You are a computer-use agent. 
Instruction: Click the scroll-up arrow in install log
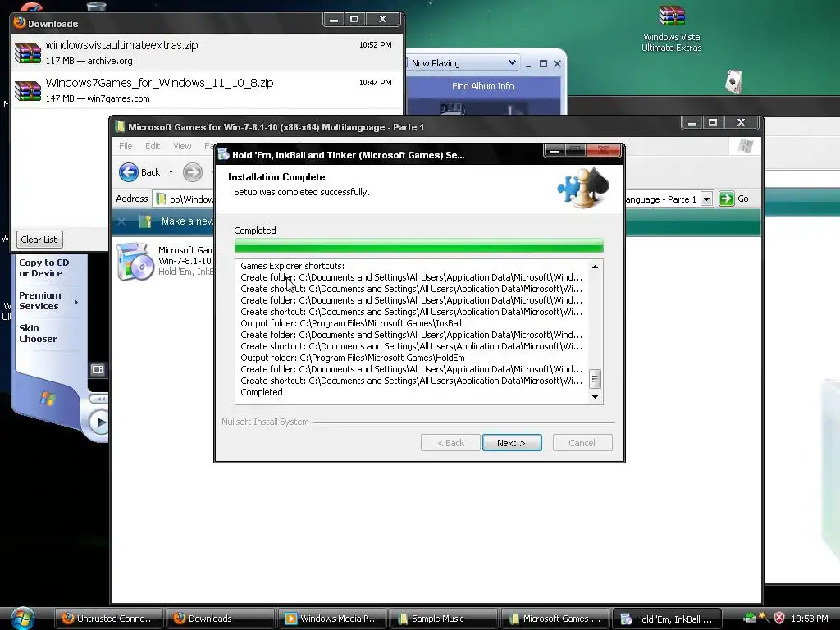pos(595,267)
